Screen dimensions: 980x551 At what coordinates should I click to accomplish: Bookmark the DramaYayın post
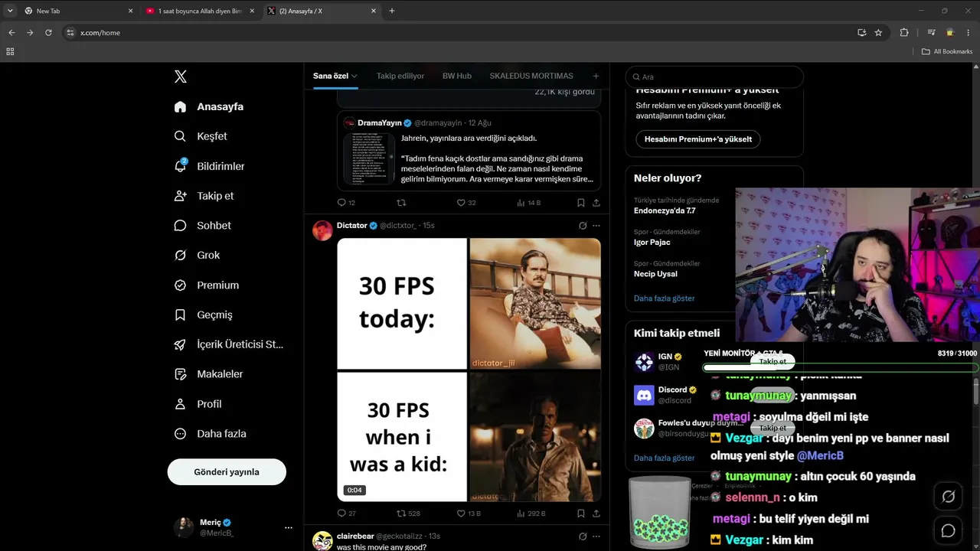581,203
